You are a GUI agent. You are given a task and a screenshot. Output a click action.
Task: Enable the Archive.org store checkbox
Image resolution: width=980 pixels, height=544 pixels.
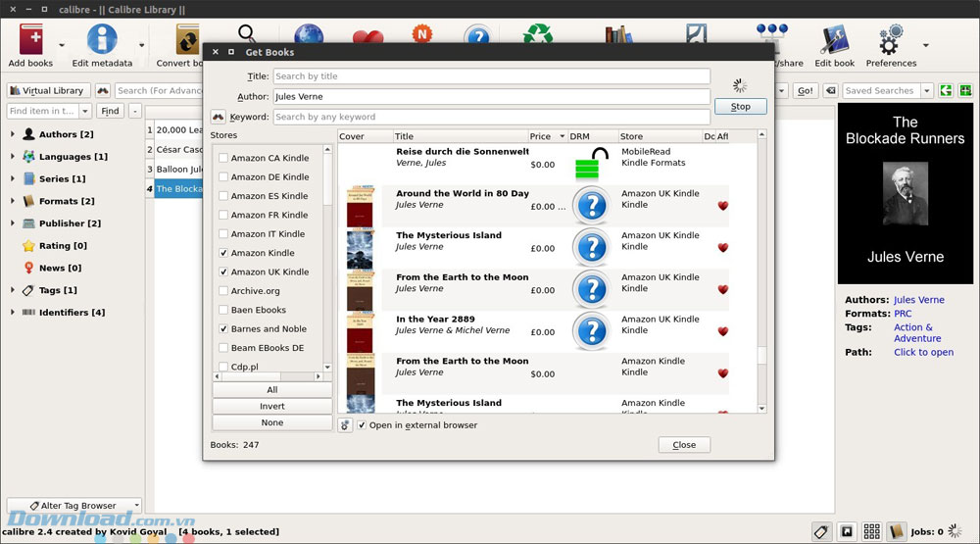(x=223, y=291)
